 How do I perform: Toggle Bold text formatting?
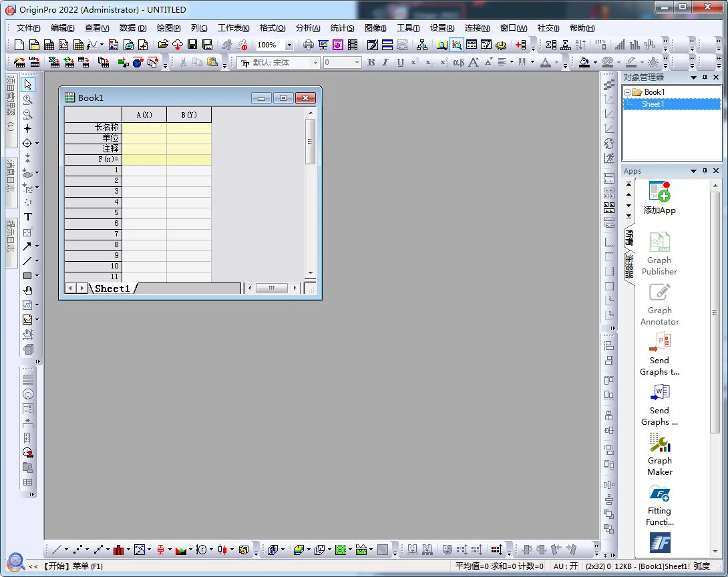coord(371,63)
